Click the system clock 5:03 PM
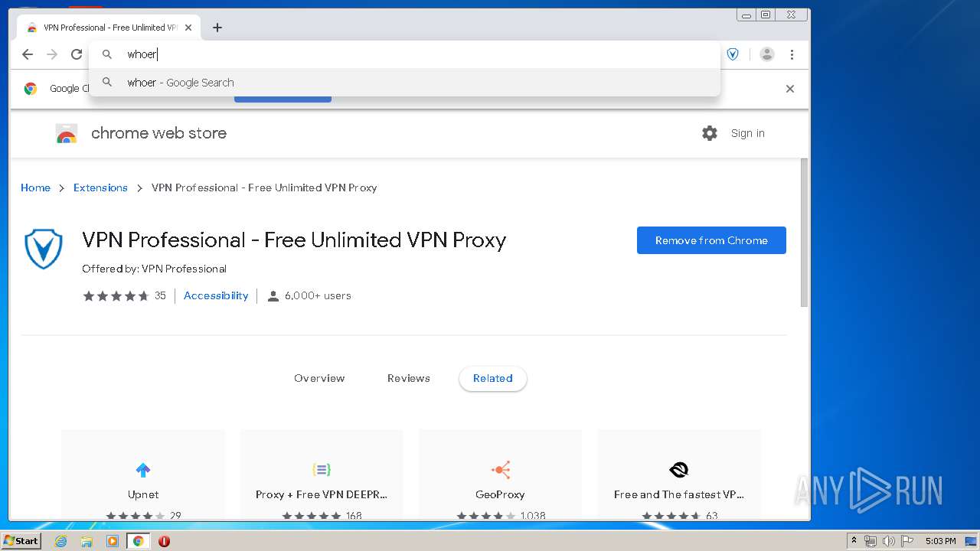This screenshot has height=551, width=980. (940, 541)
